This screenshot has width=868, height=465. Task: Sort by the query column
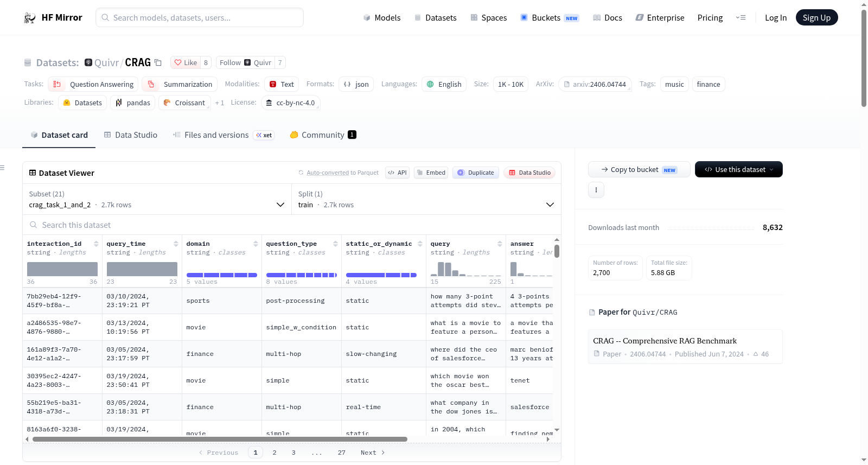tap(500, 244)
